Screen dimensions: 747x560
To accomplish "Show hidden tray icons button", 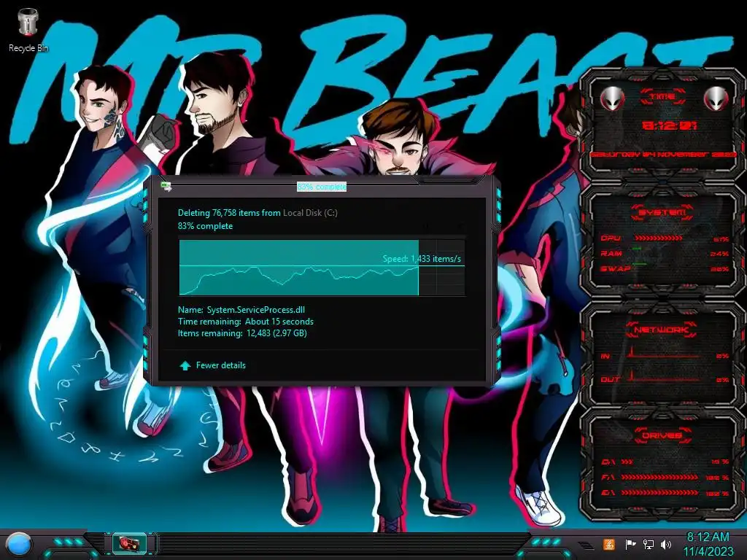I will pyautogui.click(x=587, y=545).
